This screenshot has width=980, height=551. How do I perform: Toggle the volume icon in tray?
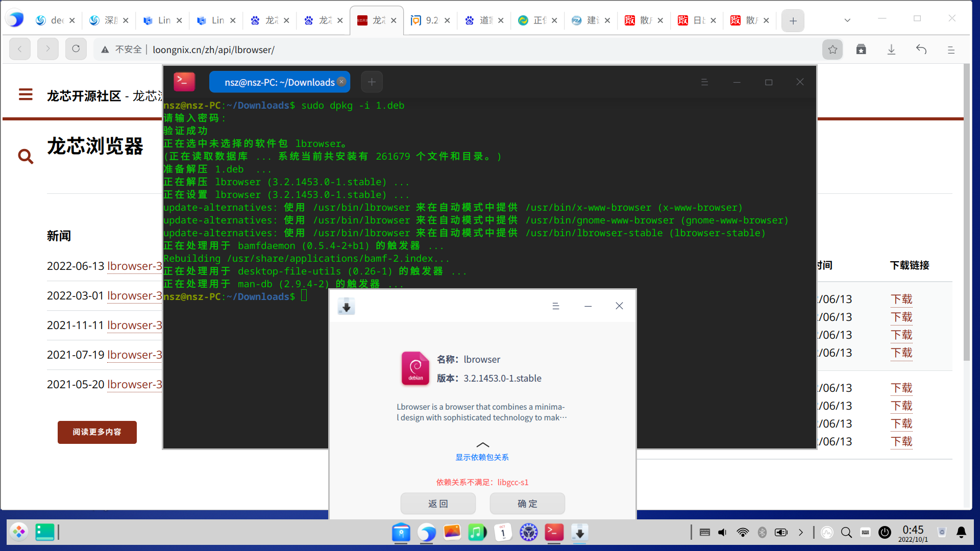click(x=722, y=533)
